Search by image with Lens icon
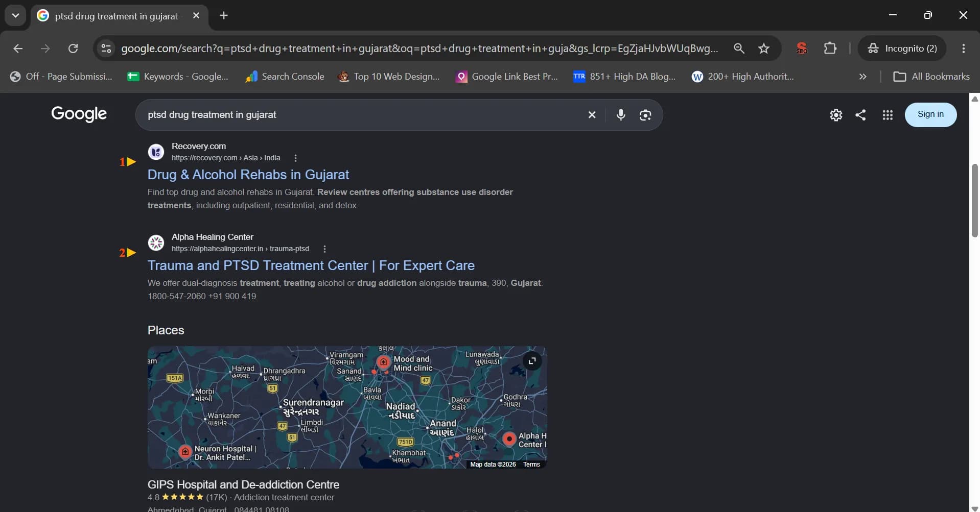This screenshot has width=980, height=512. [x=645, y=115]
